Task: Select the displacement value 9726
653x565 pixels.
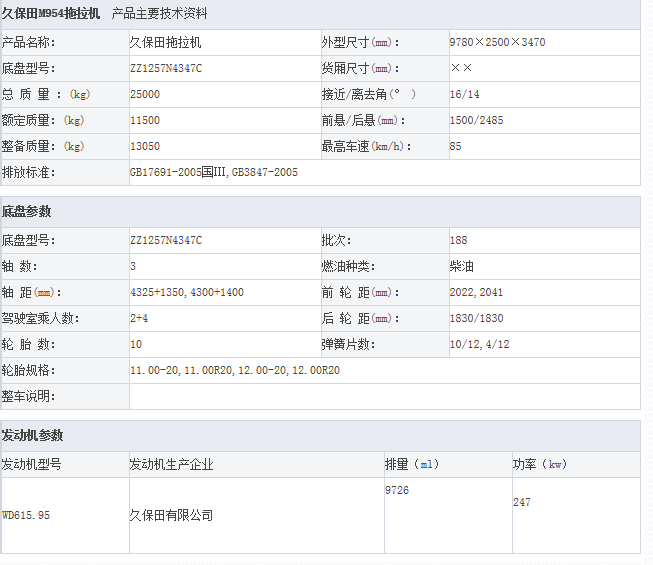Action: 397,490
